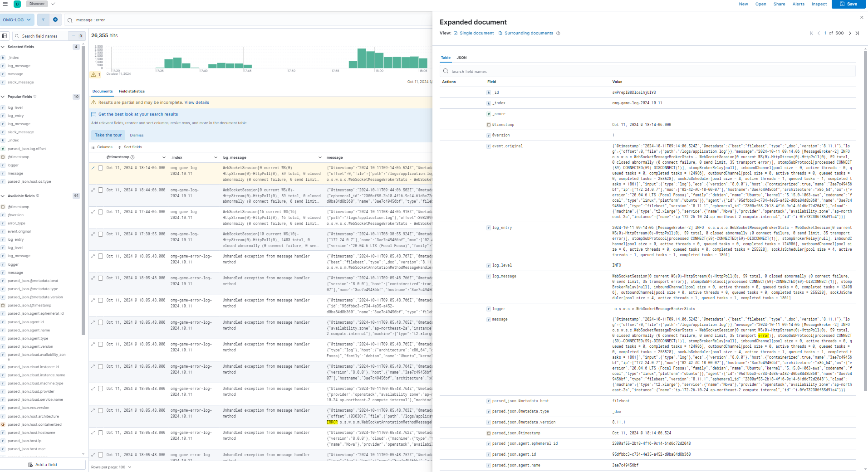Select checkbox for the 18:14:06 row
Viewport: 868px width, 472px height.
pos(101,168)
